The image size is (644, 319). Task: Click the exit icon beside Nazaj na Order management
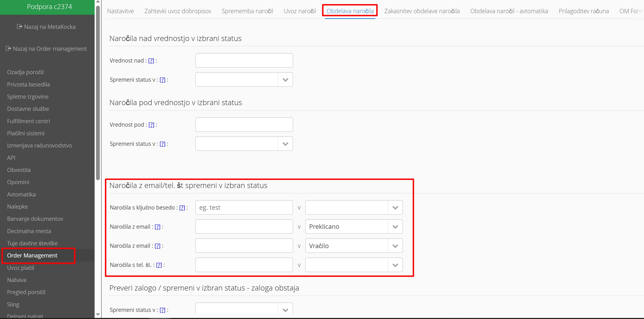(x=9, y=48)
